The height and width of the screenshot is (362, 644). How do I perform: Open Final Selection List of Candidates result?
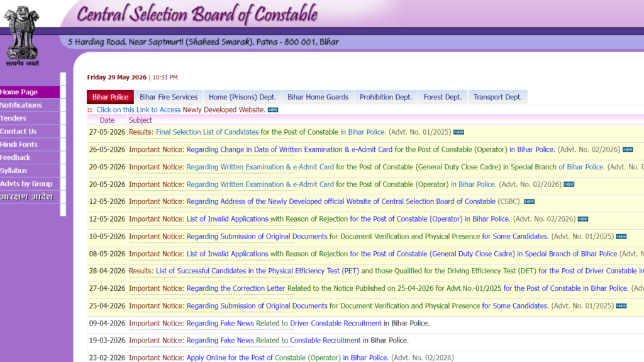(x=270, y=132)
